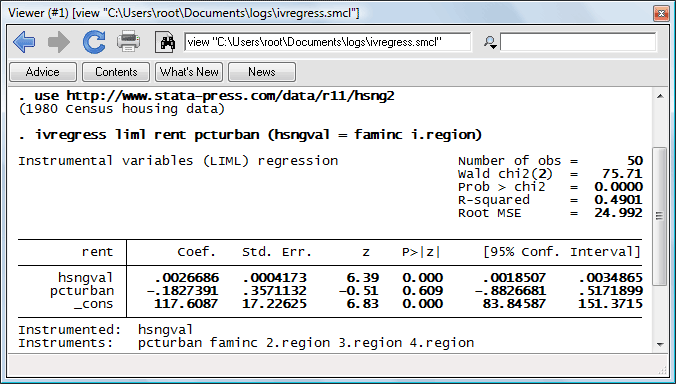This screenshot has height=384, width=676.
Task: Click the Root MSE value 24.992
Action: (618, 212)
